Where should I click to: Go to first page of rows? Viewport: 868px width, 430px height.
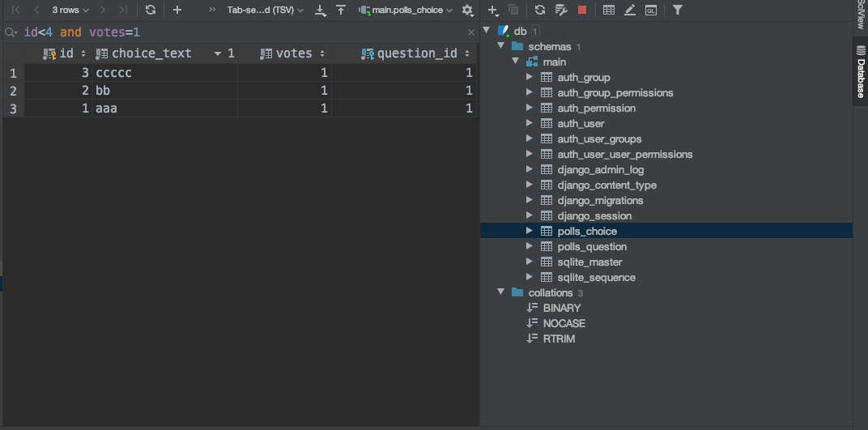pyautogui.click(x=16, y=10)
